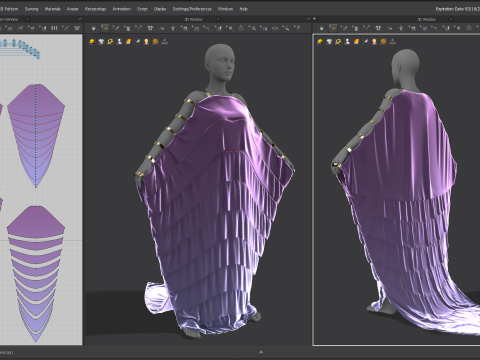Click the Simulate arrow icon in middle 3D window
The image size is (480, 360).
click(x=94, y=28)
